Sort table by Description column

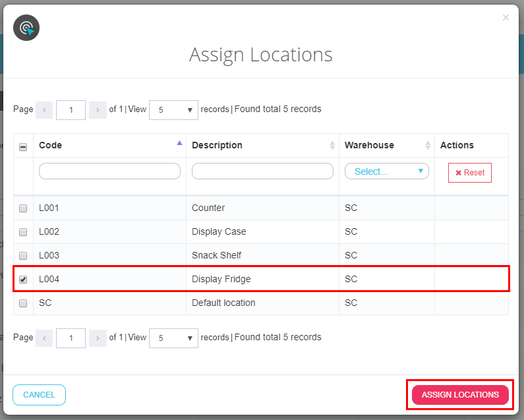[x=262, y=145]
